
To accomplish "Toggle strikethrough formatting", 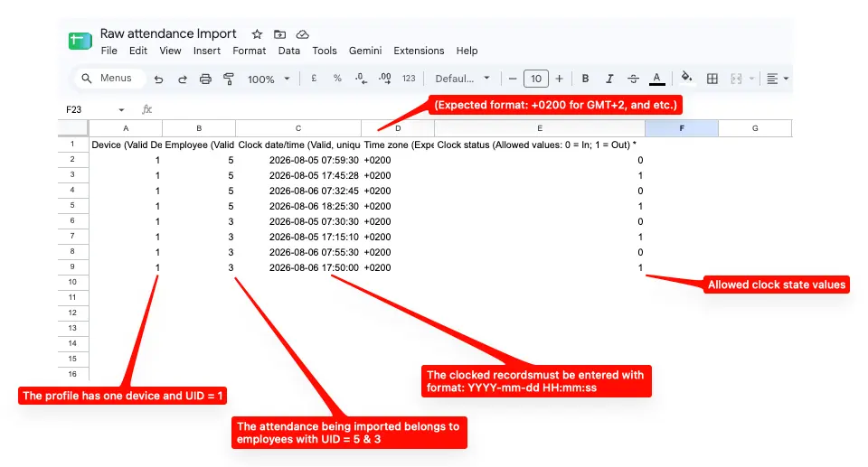I will tap(633, 79).
